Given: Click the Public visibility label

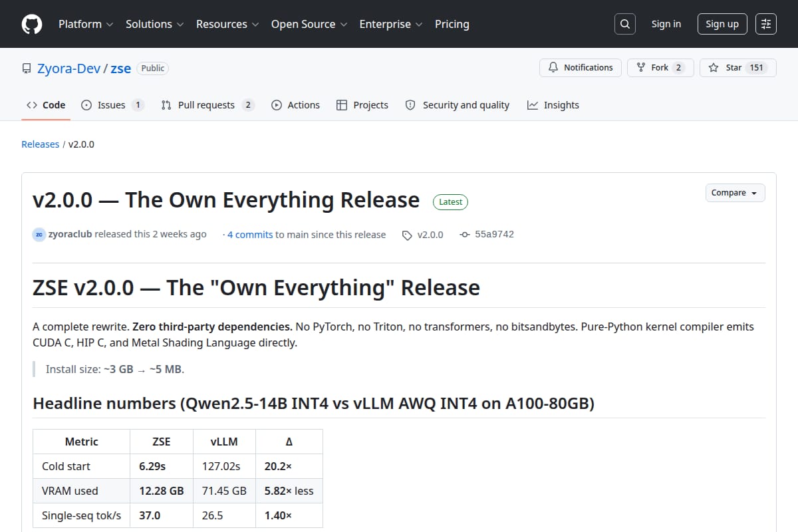Looking at the screenshot, I should point(153,68).
